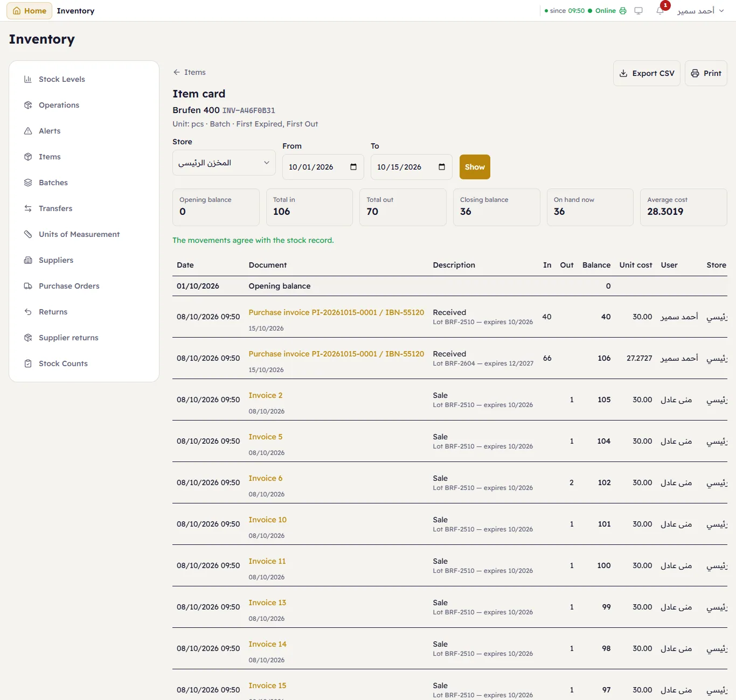Open notifications bell with badge
The width and height of the screenshot is (736, 700).
(660, 11)
